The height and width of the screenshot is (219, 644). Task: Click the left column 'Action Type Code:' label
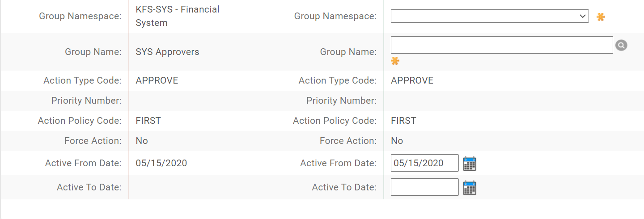click(x=82, y=80)
